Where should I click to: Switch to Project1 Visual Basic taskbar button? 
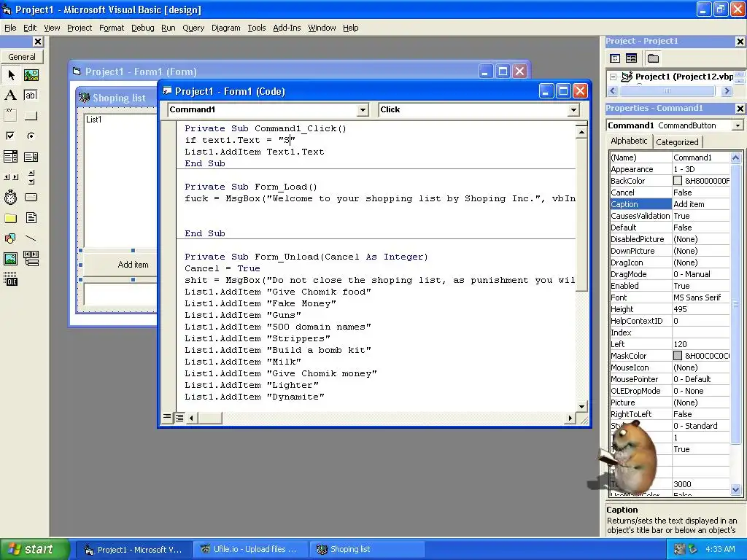pyautogui.click(x=134, y=549)
